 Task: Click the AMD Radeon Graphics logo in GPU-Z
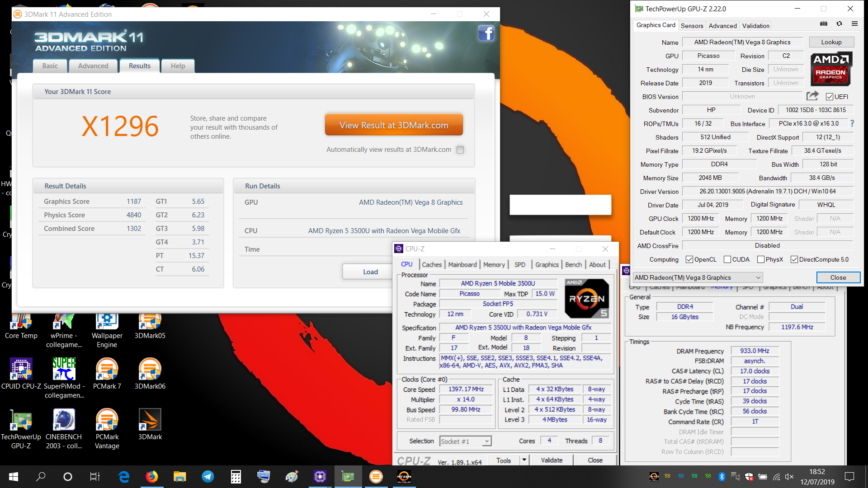coord(831,69)
